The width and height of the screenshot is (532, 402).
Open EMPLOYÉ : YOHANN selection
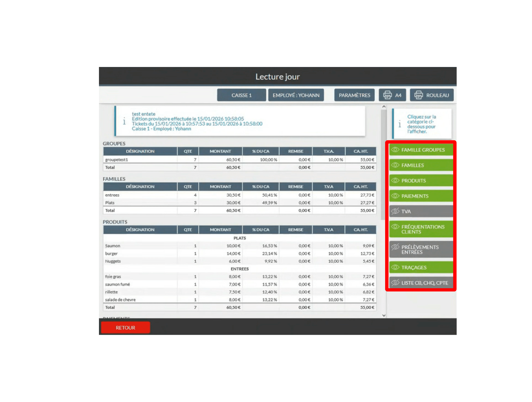pos(296,95)
